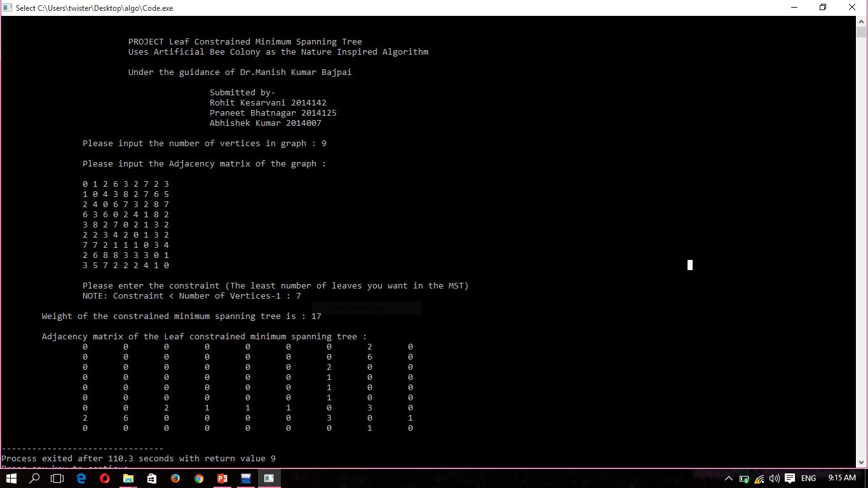Open the Wi-Fi network tray icon
This screenshot has width=868, height=488.
pyautogui.click(x=759, y=478)
